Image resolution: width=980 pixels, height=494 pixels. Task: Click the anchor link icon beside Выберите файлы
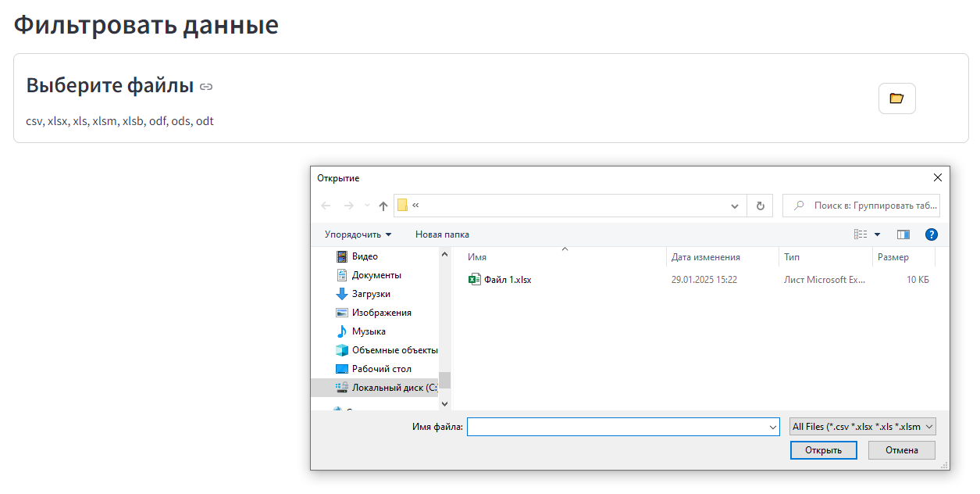[x=206, y=87]
